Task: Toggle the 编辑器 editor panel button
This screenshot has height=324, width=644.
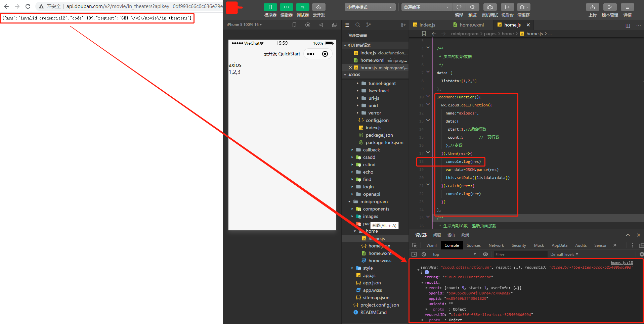Action: tap(286, 7)
